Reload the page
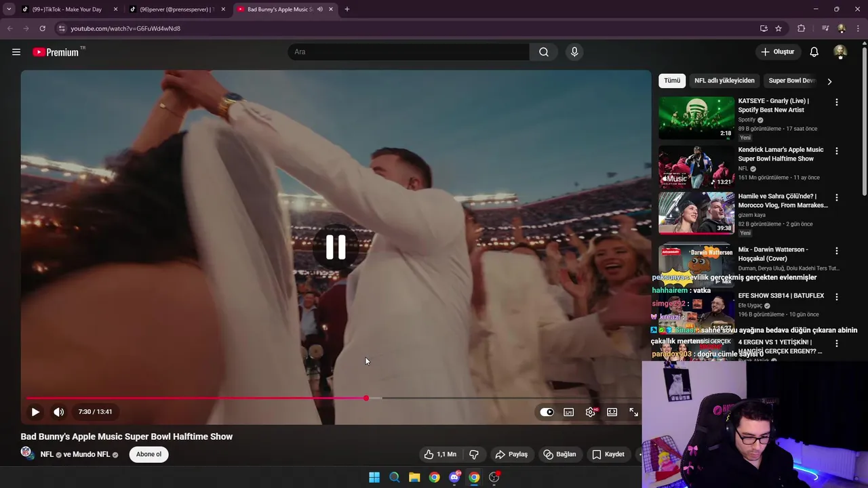Screen dimensions: 868x488 tap(42, 28)
